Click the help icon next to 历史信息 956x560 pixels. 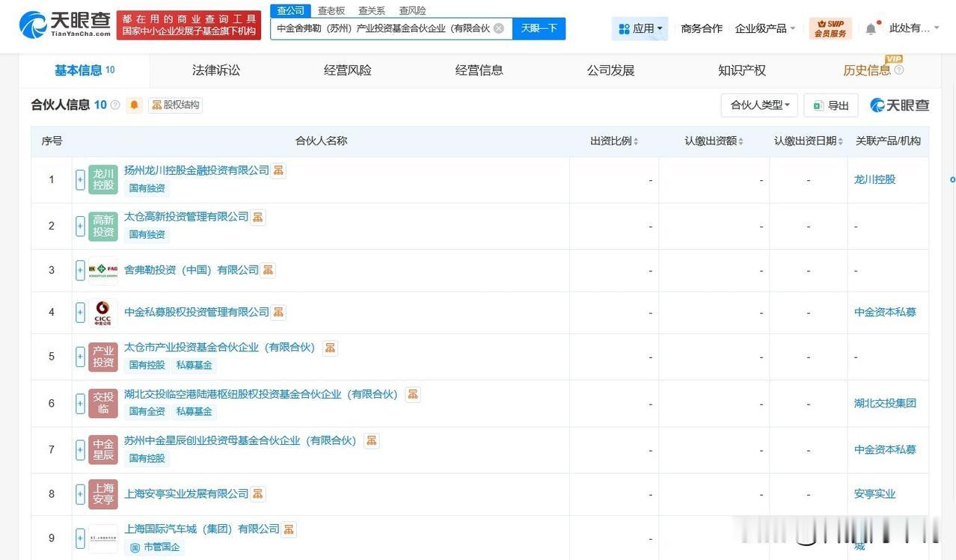[899, 70]
